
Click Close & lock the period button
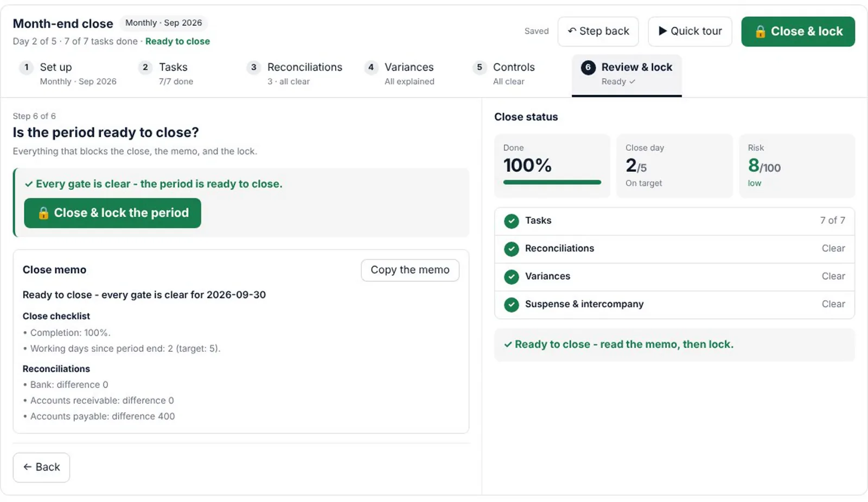112,213
